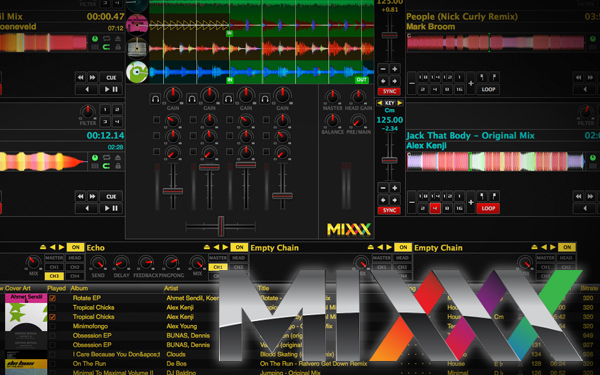Click the green vinyl spinny icon
Image resolution: width=600 pixels, height=375 pixels.
coord(137,72)
